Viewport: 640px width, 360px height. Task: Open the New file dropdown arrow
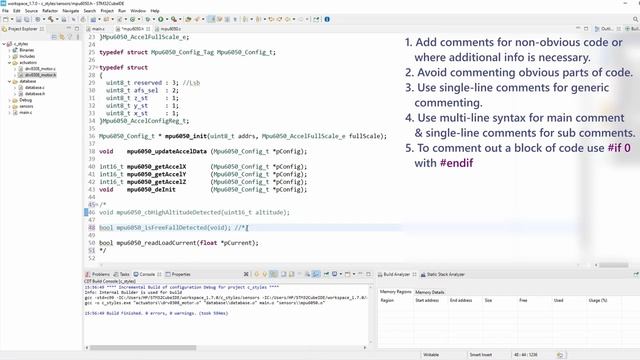pyautogui.click(x=12, y=19)
